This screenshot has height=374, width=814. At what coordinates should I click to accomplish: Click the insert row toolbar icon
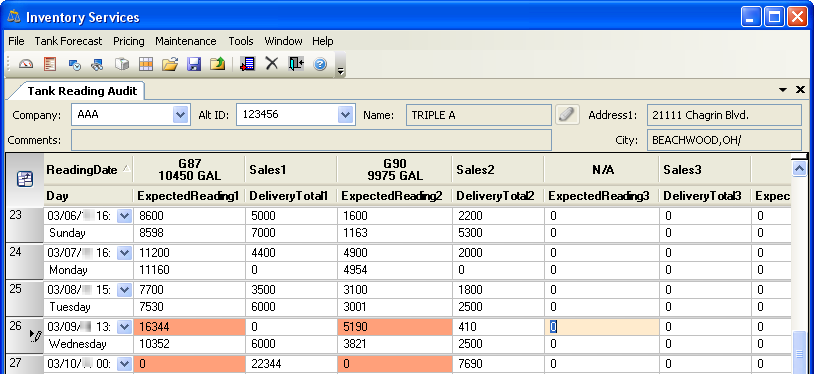click(x=247, y=64)
